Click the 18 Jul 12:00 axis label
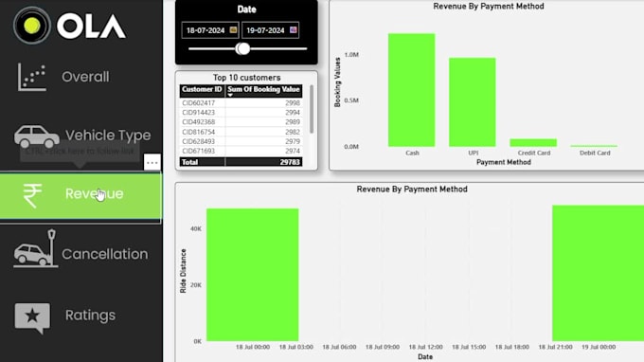 click(x=425, y=347)
